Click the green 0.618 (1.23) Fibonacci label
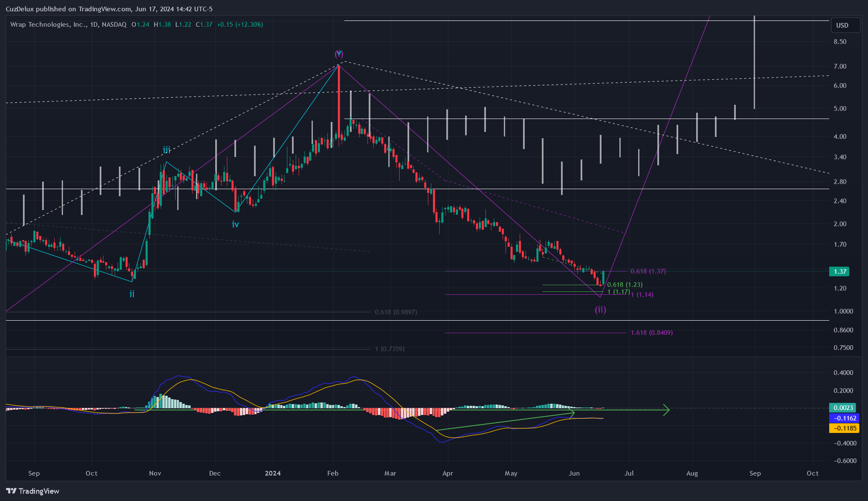Screen dimensions: 868x501 click(x=625, y=285)
